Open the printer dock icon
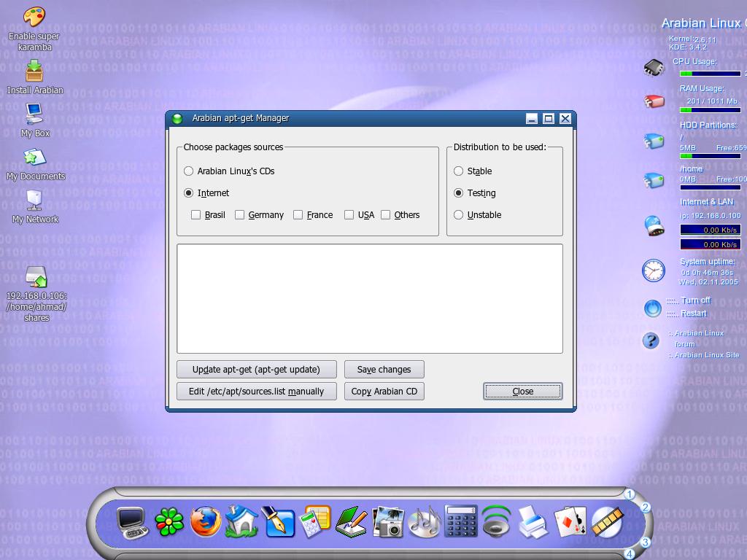 [x=532, y=522]
